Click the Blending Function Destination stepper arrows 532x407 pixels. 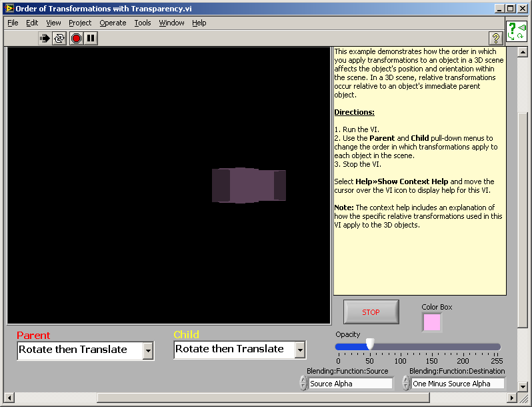point(405,383)
